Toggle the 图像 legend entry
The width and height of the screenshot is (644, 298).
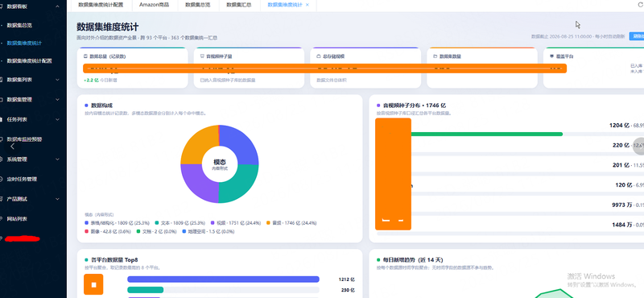(108, 232)
